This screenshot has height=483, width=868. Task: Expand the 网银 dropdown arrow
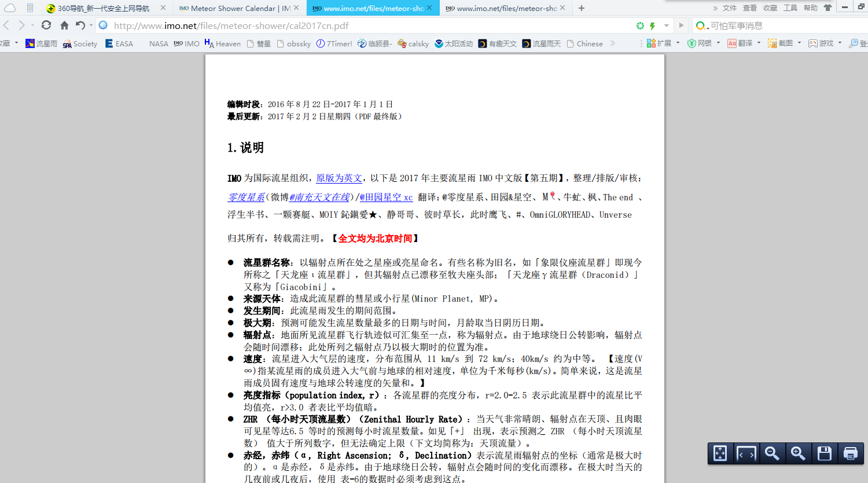(718, 43)
